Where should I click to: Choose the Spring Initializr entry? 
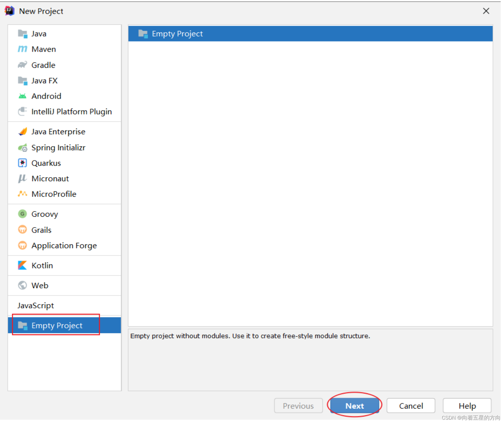pos(64,148)
